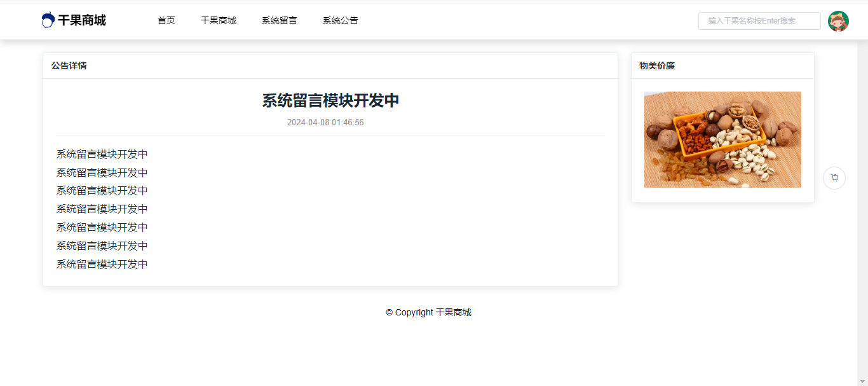
Task: Focus the 输入干果名称 search field
Action: (x=759, y=21)
